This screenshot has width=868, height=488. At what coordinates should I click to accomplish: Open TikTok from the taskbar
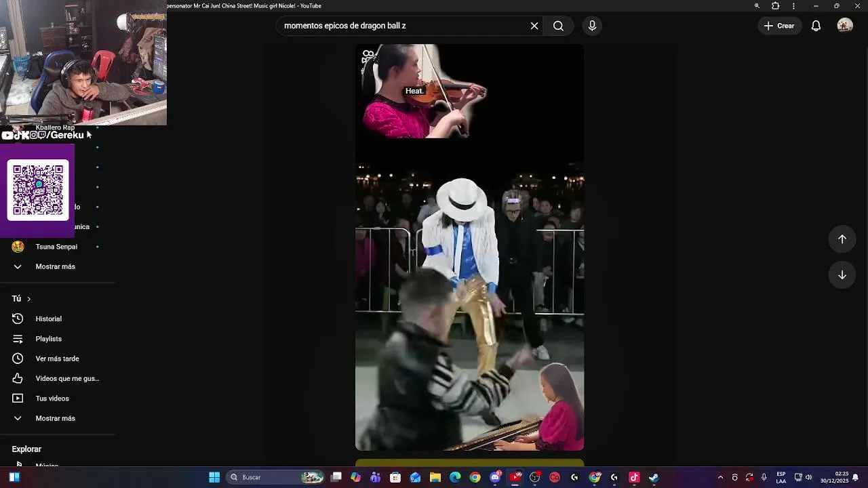pyautogui.click(x=634, y=477)
